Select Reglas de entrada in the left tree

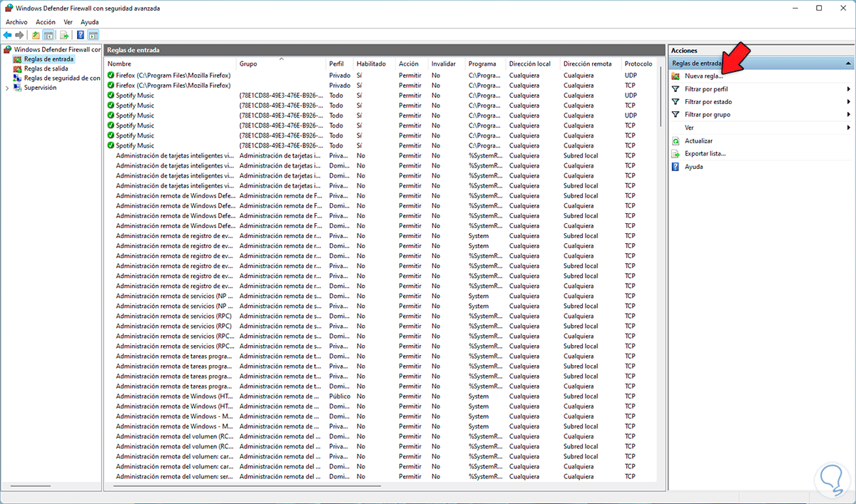point(48,59)
